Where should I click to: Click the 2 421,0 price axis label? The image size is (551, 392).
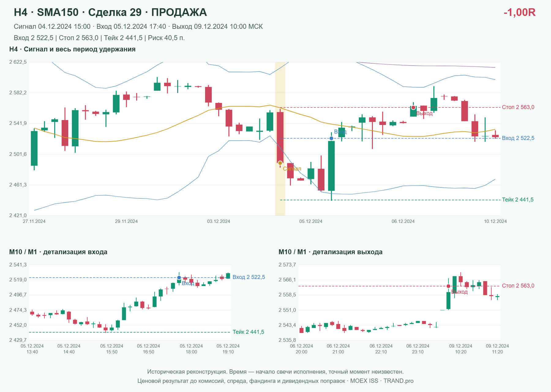coord(18,215)
